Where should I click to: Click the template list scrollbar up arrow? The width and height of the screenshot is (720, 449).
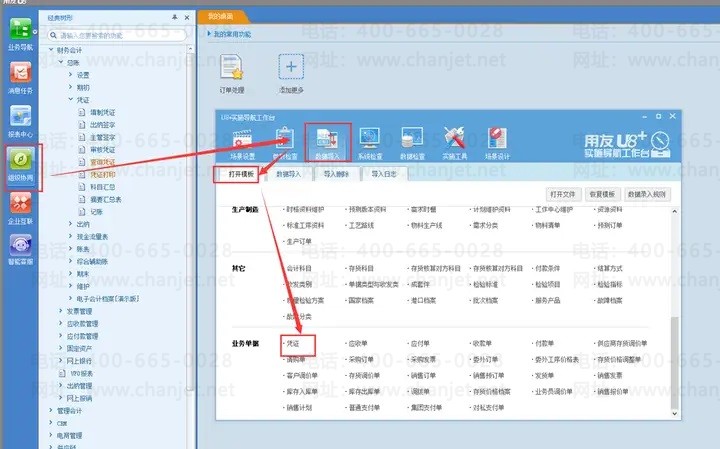point(674,212)
